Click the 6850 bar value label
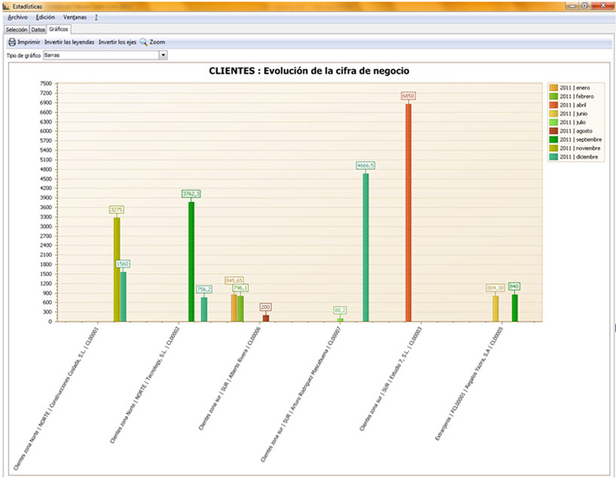Screen dimensions: 616x480 pyautogui.click(x=408, y=96)
